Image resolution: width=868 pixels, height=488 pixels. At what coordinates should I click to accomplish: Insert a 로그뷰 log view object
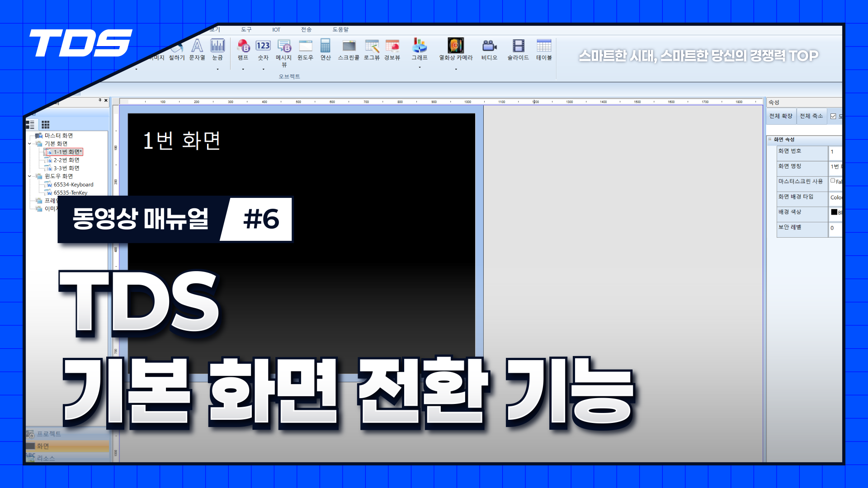[372, 47]
